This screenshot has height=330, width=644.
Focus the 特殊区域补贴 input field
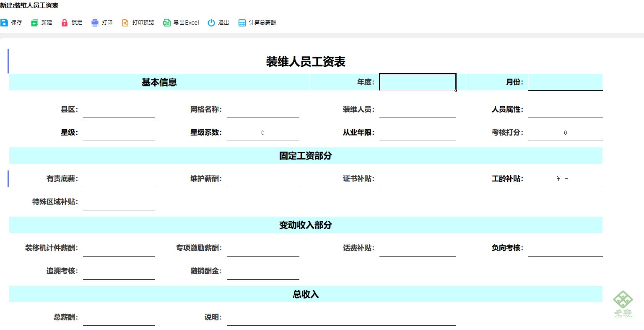(x=119, y=202)
